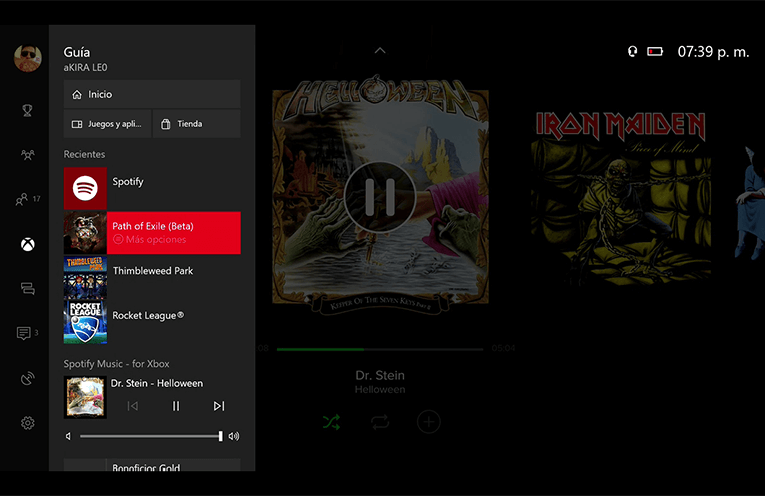Select the Xbox logo guide icon
Screen dimensions: 765x496
point(28,244)
